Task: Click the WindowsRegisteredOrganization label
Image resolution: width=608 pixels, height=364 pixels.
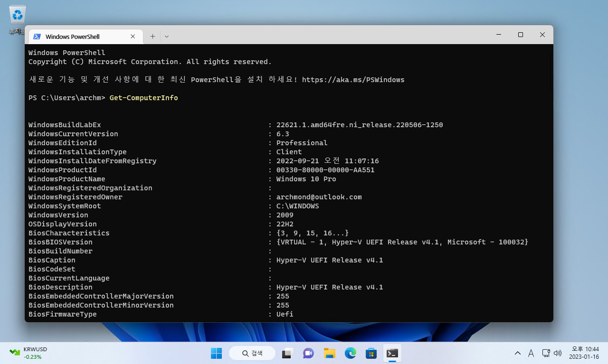Action: click(90, 188)
